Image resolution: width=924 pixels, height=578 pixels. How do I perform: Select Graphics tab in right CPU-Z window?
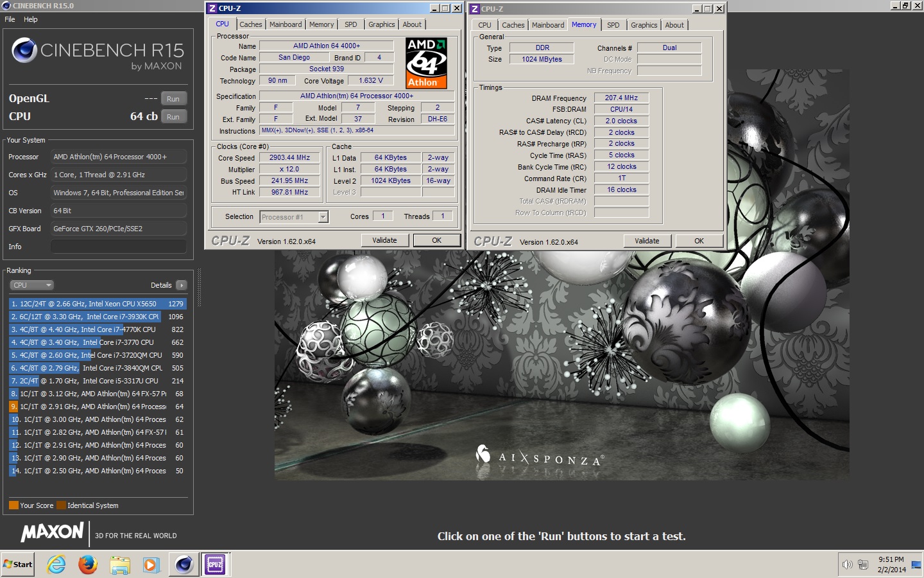coord(644,25)
